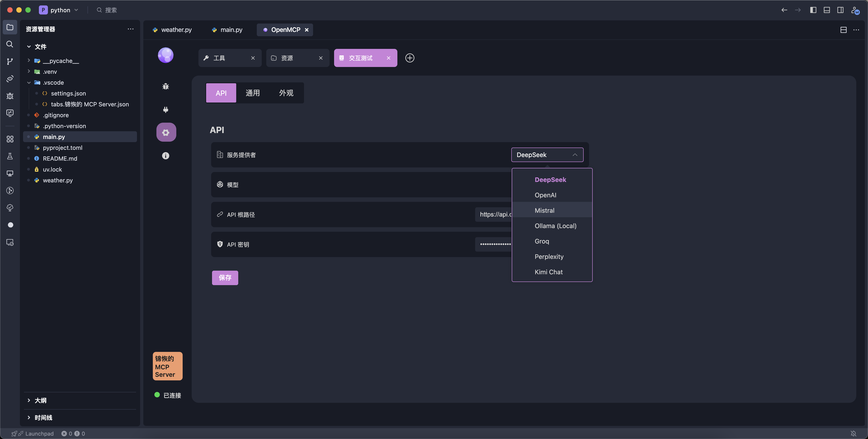This screenshot has width=868, height=439.
Task: Open OpenMCP settings gear icon
Action: click(166, 132)
